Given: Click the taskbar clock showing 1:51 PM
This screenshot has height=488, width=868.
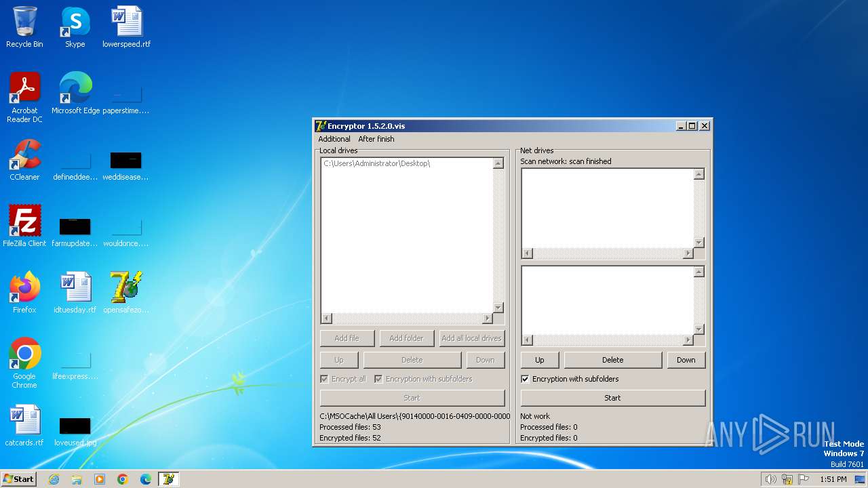Looking at the screenshot, I should [x=833, y=479].
